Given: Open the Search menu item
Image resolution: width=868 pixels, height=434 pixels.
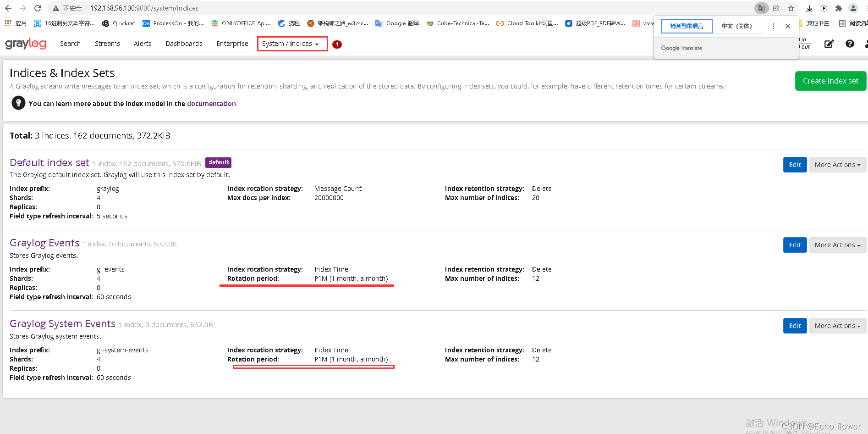Looking at the screenshot, I should tap(70, 44).
